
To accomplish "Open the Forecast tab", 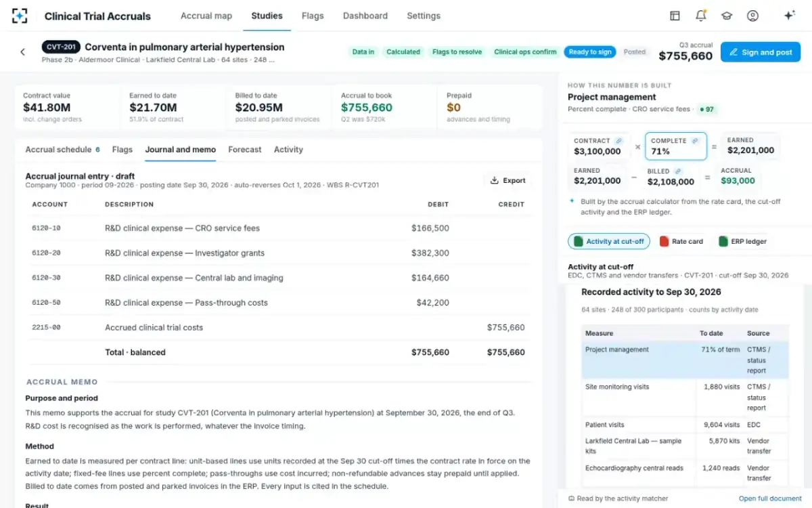I will (245, 150).
